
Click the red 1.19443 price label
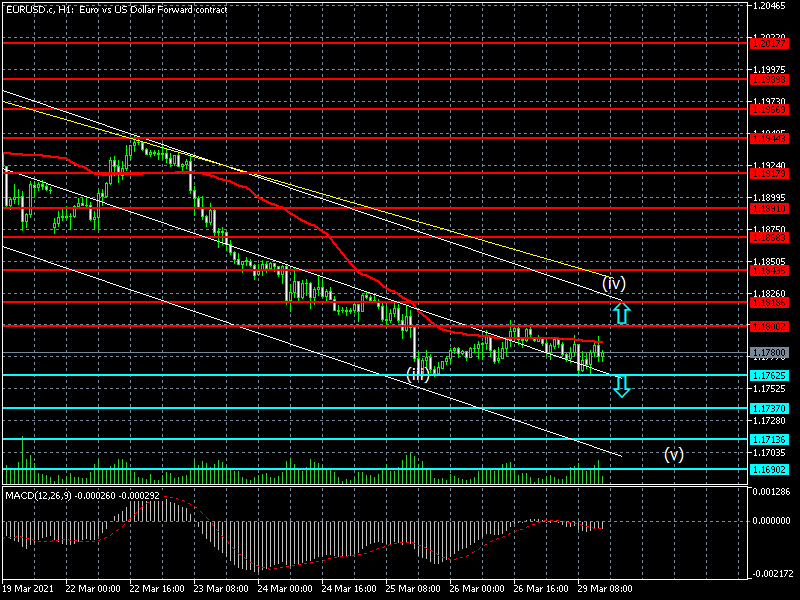[x=769, y=138]
